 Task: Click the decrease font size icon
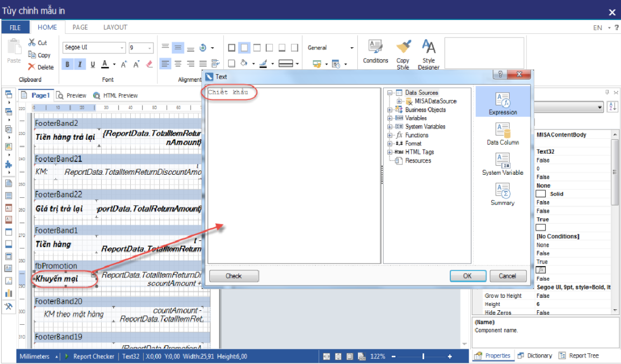pyautogui.click(x=136, y=64)
